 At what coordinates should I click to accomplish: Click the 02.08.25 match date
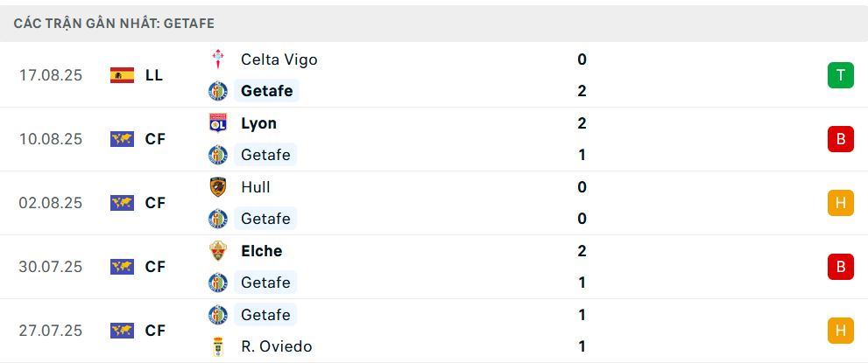[51, 203]
